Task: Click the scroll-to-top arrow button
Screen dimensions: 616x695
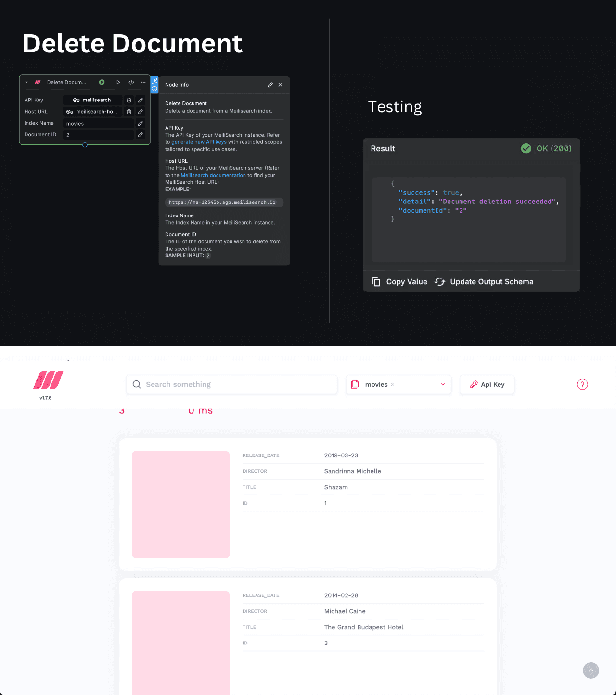Action: pyautogui.click(x=591, y=670)
